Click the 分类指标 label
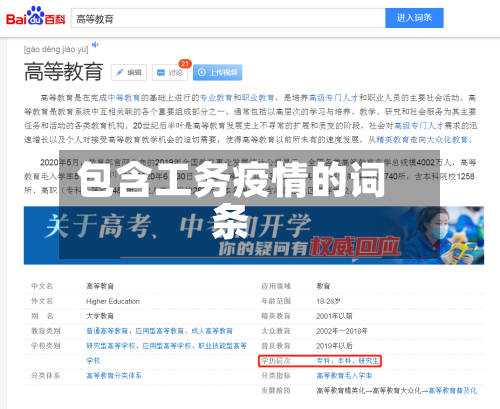This screenshot has height=409, width=500. [x=276, y=376]
